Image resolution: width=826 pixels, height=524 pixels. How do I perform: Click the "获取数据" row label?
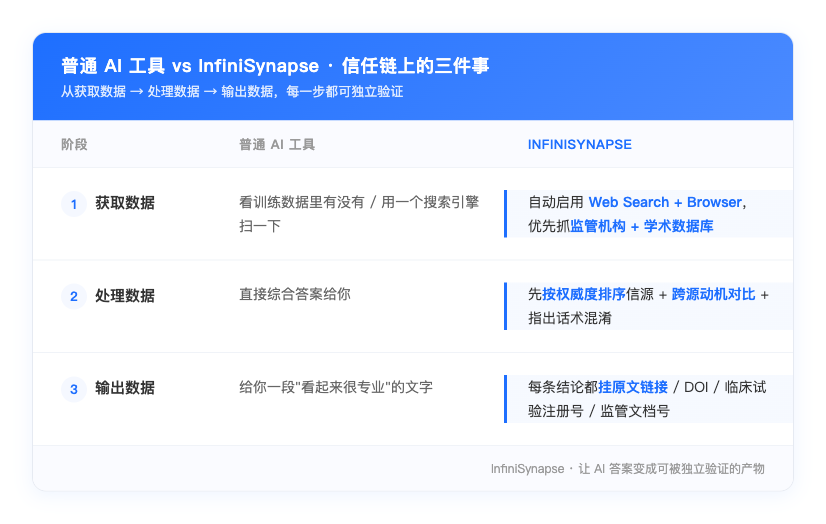click(125, 203)
